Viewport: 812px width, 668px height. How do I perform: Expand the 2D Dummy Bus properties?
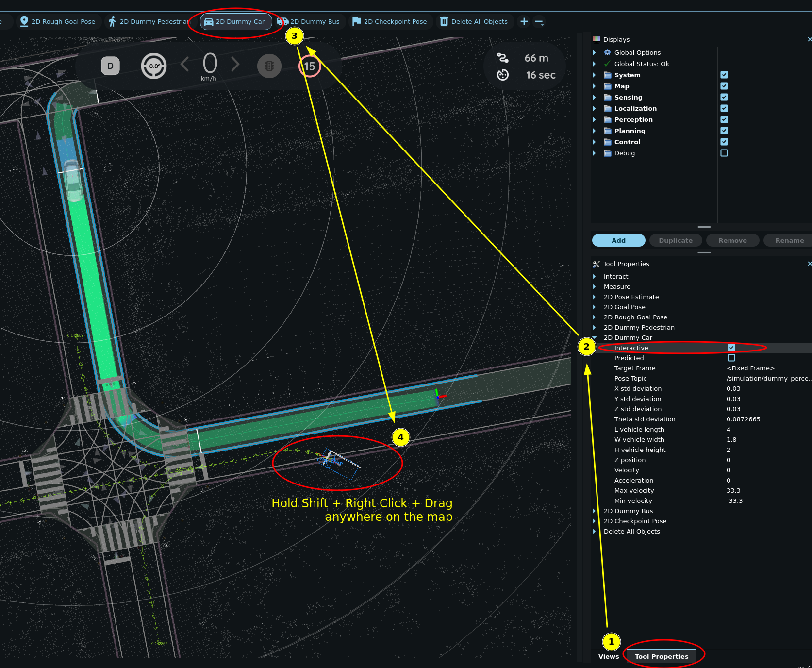click(594, 511)
